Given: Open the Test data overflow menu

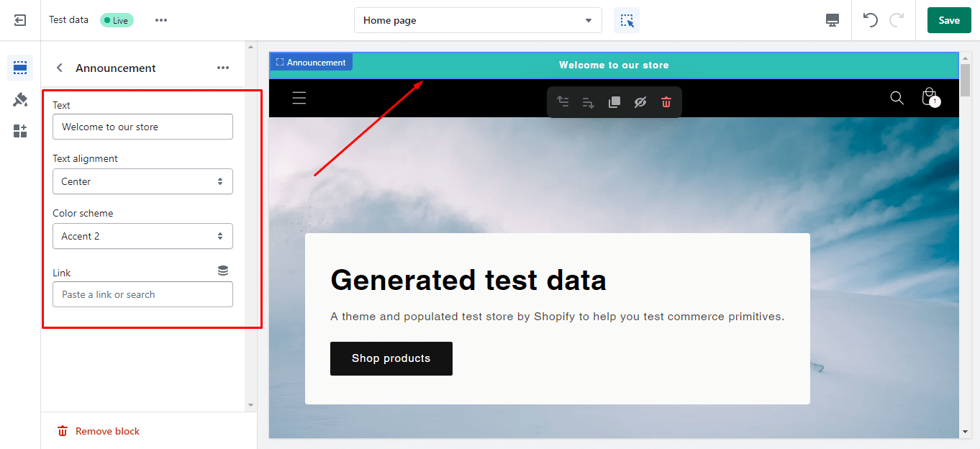Looking at the screenshot, I should [x=160, y=19].
